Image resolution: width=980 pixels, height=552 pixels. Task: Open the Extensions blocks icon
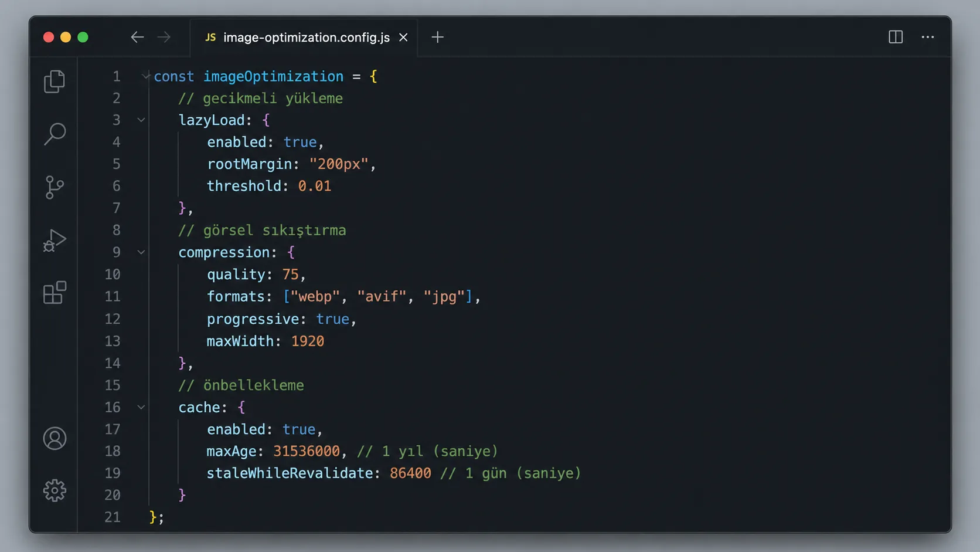pyautogui.click(x=55, y=292)
